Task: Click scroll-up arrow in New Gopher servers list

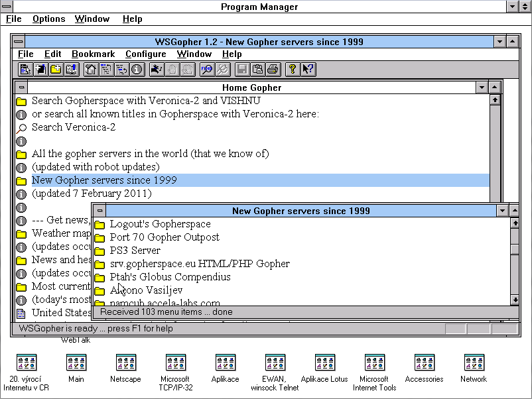Action: point(515,223)
